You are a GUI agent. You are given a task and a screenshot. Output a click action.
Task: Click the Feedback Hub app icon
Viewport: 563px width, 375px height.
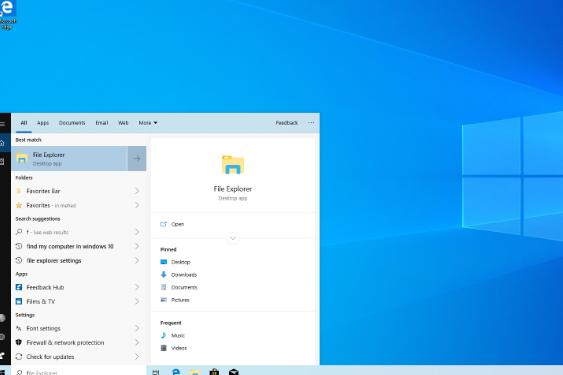click(x=19, y=287)
